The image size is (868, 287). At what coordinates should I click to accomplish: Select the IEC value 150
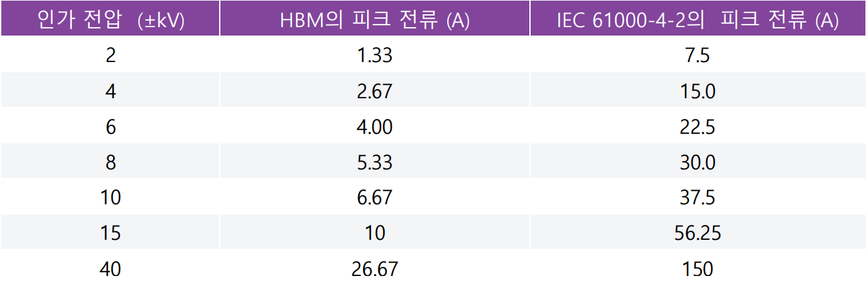[698, 268]
